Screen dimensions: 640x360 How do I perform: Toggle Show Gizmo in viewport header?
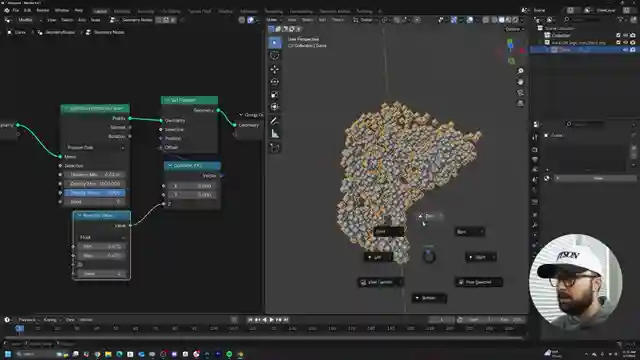click(x=454, y=20)
